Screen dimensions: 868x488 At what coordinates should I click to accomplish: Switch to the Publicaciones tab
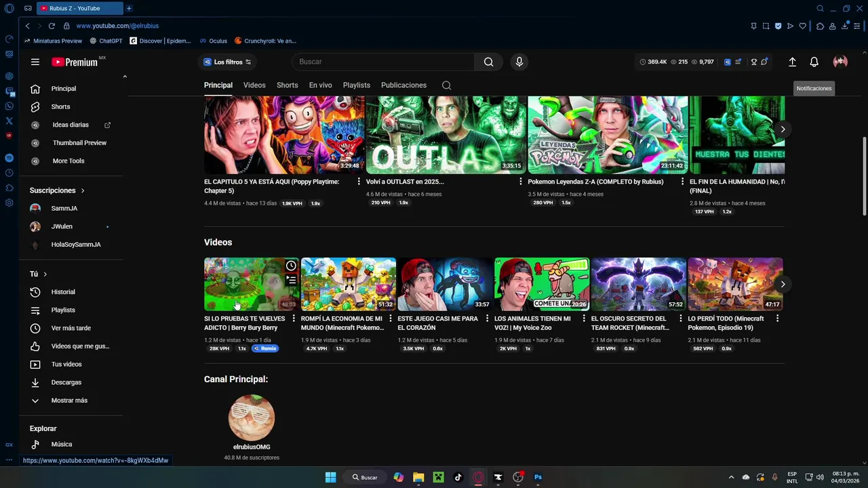[403, 85]
